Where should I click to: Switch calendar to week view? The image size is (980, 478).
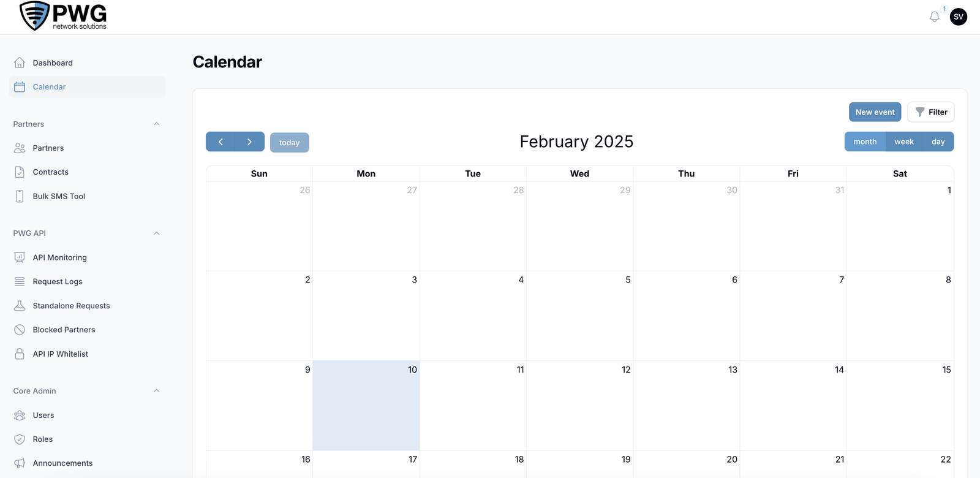point(904,142)
